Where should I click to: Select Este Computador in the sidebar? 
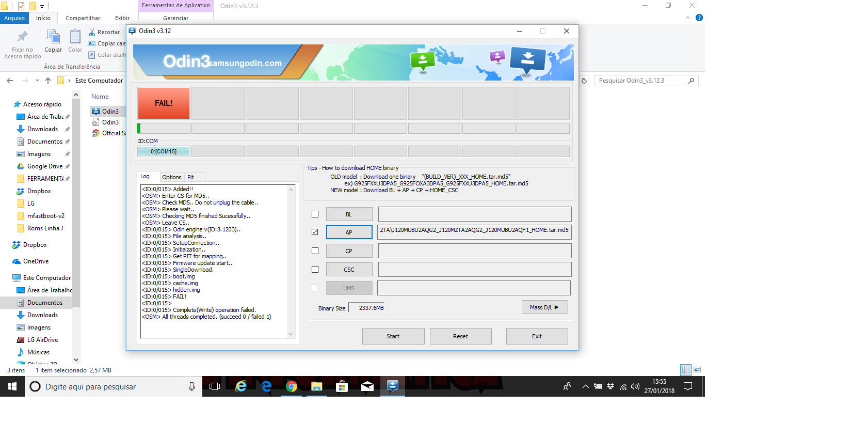tap(46, 278)
